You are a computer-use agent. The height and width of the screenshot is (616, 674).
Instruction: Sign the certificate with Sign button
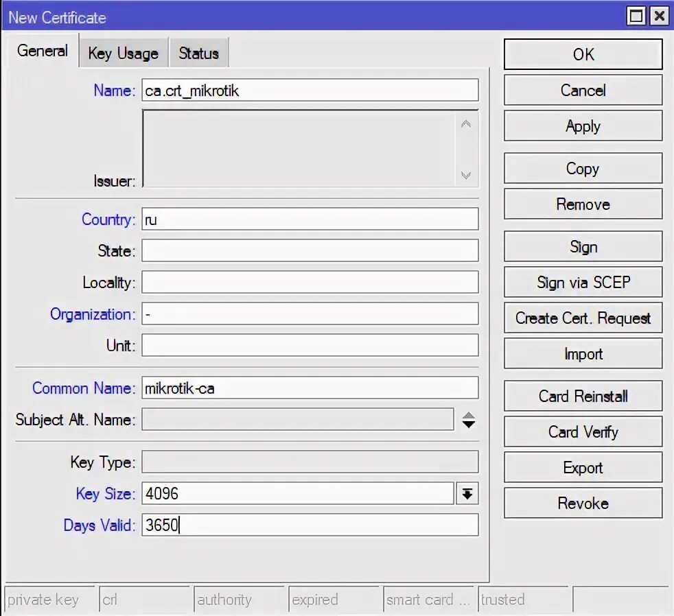click(x=583, y=246)
